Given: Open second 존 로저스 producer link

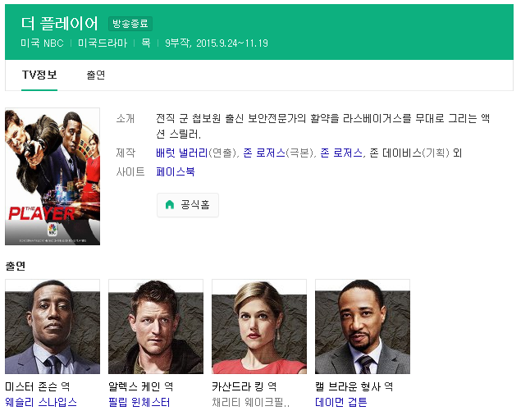Looking at the screenshot, I should [341, 153].
